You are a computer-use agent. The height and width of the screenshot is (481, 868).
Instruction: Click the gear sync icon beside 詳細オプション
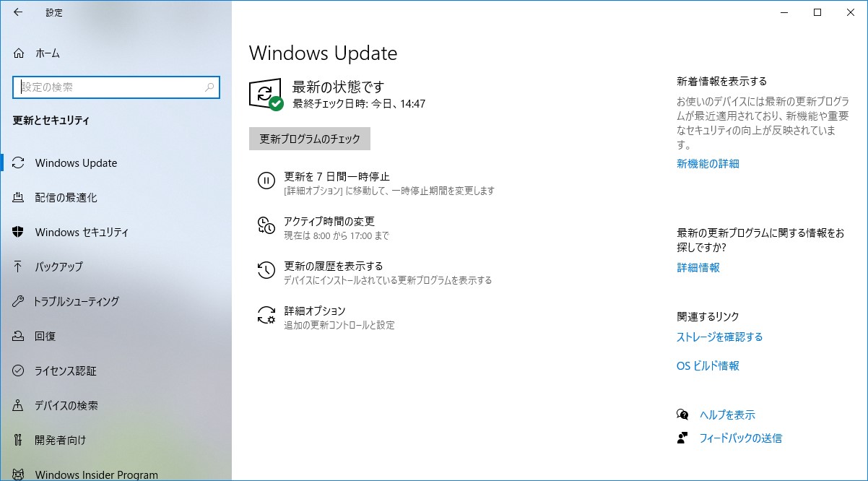point(266,315)
